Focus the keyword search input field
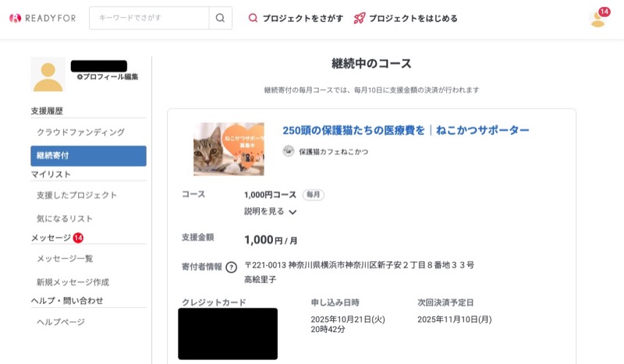 [149, 18]
